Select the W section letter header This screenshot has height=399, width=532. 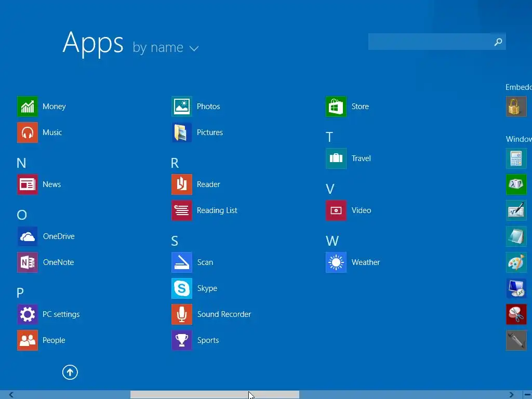[x=332, y=241]
